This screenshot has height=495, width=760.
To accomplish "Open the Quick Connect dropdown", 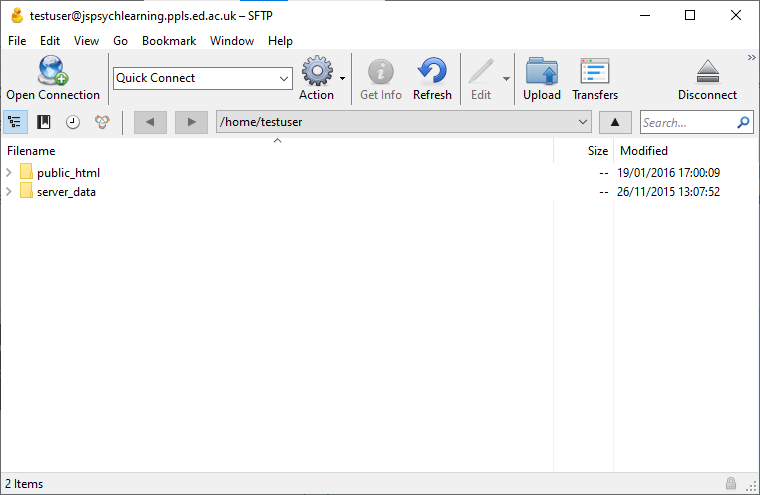I will click(283, 78).
